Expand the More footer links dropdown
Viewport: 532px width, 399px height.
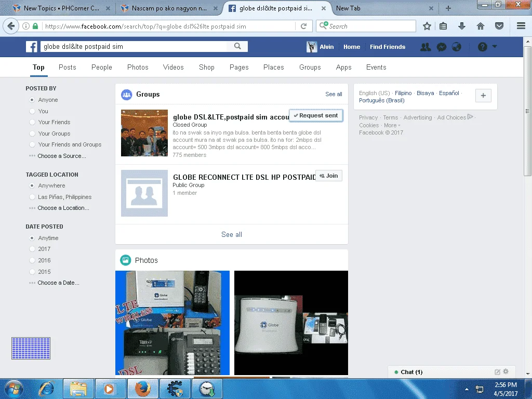pyautogui.click(x=392, y=125)
